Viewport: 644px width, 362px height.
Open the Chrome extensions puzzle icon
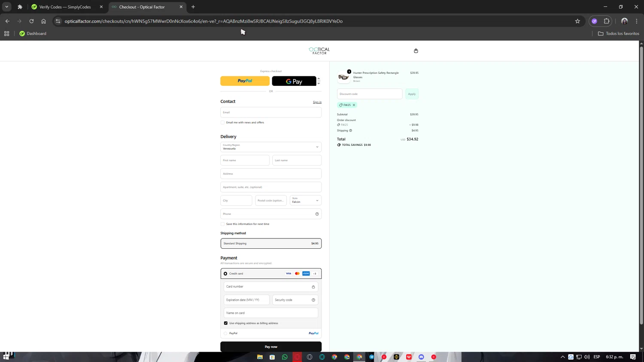607,21
